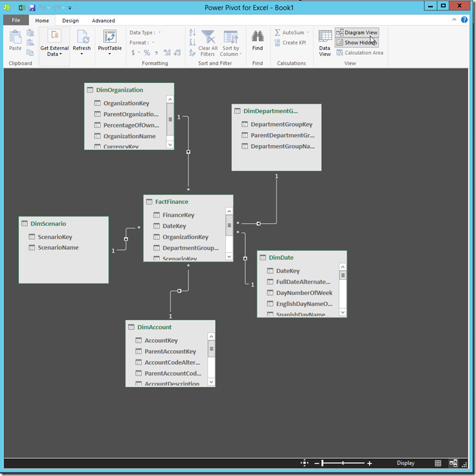Select the DimOrganization table header
476x476 pixels.
[x=129, y=90]
